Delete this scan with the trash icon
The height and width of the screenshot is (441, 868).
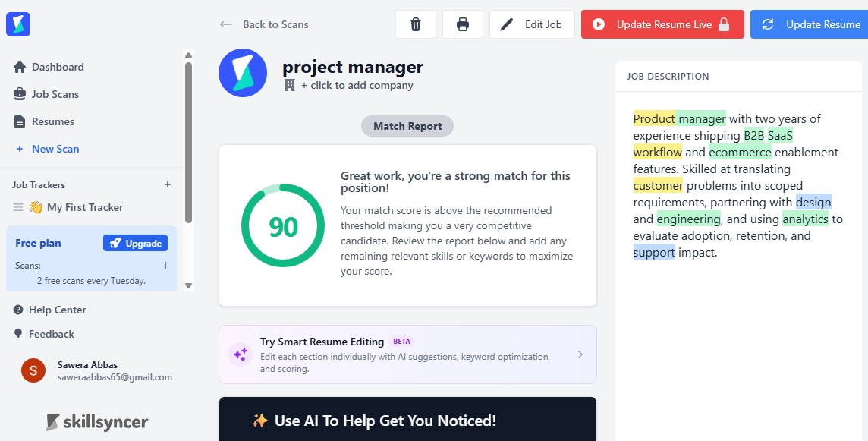click(416, 24)
